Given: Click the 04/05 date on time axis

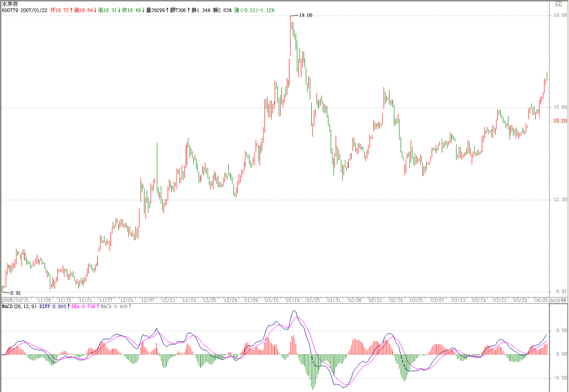Looking at the screenshot, I should pyautogui.click(x=541, y=300).
